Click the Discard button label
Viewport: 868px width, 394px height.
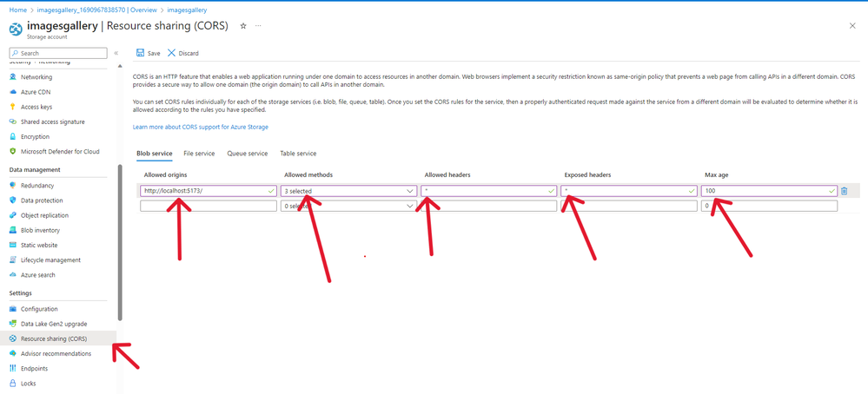point(189,54)
